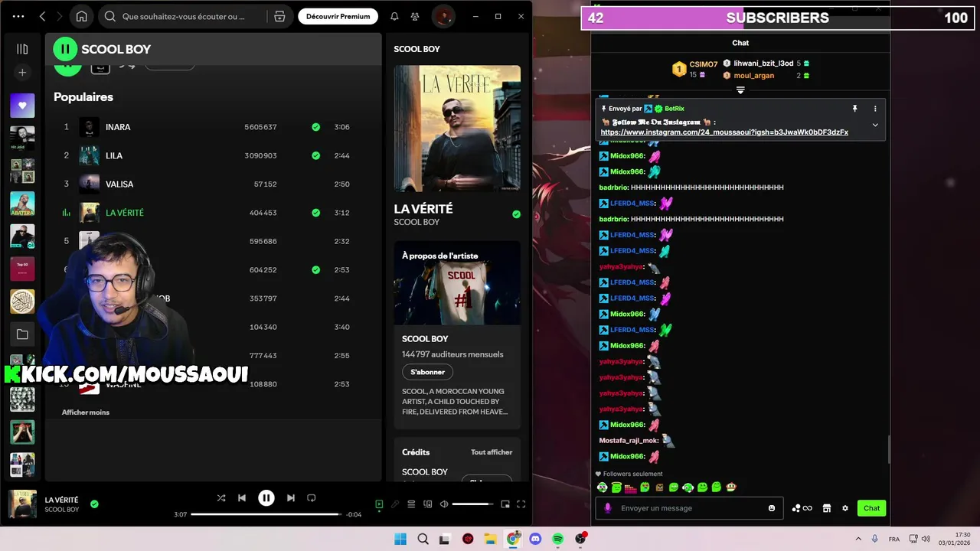This screenshot has width=980, height=551.
Task: Open the now-playing bar album thumbnail
Action: (22, 504)
